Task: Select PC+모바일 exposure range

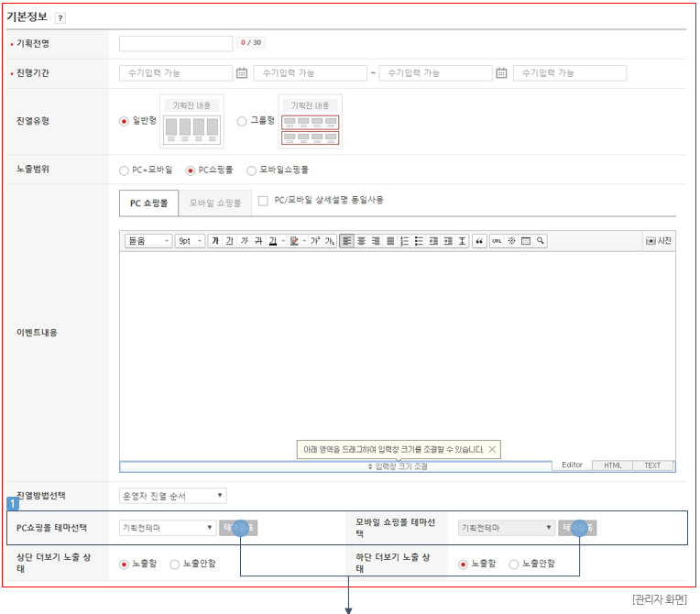Action: coord(124,170)
